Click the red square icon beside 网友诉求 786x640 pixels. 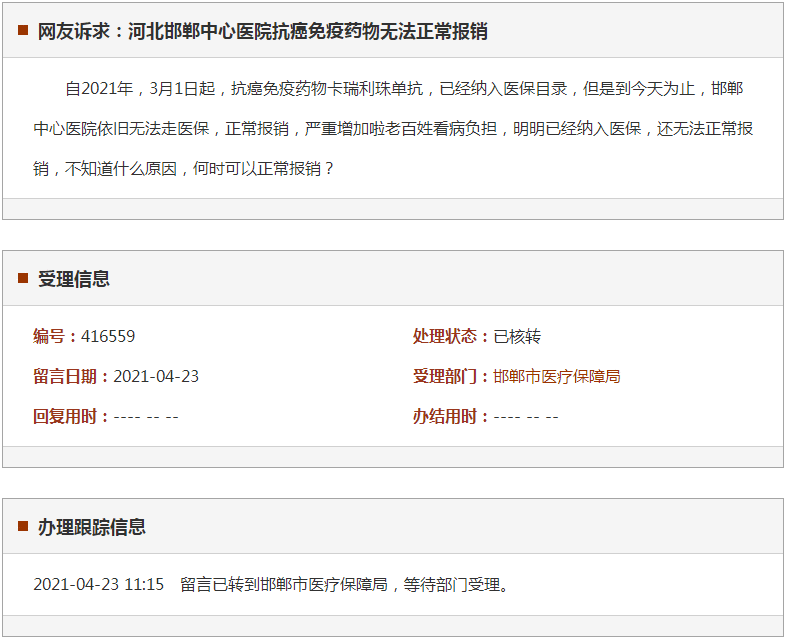tap(23, 31)
